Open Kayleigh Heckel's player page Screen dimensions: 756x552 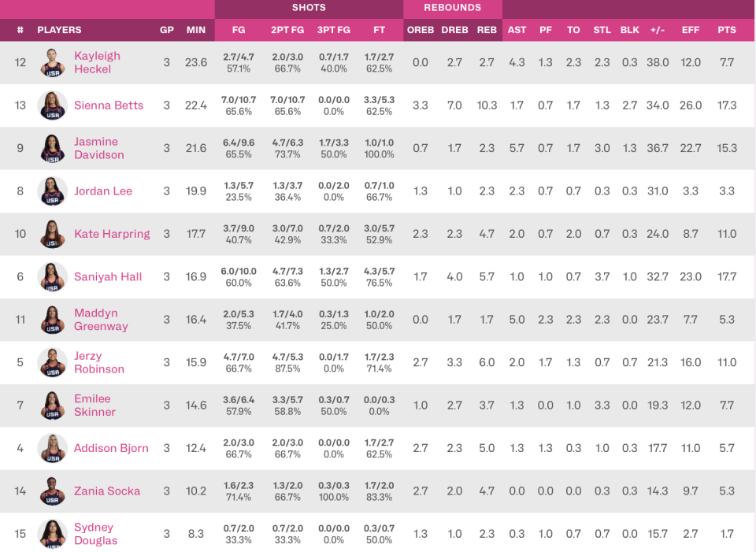point(97,63)
